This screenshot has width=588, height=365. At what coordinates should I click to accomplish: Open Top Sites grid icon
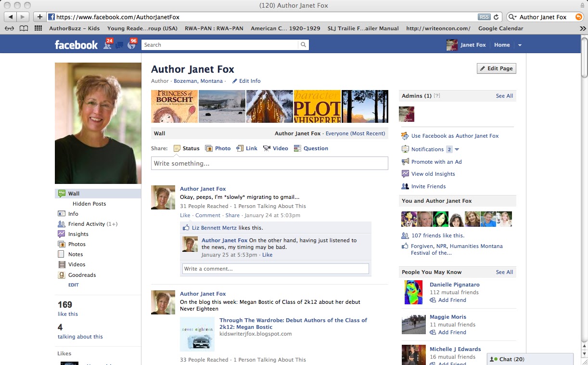pyautogui.click(x=38, y=28)
